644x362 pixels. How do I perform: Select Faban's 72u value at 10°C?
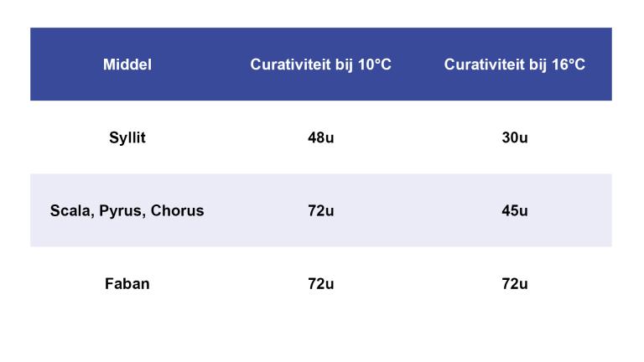pyautogui.click(x=320, y=283)
